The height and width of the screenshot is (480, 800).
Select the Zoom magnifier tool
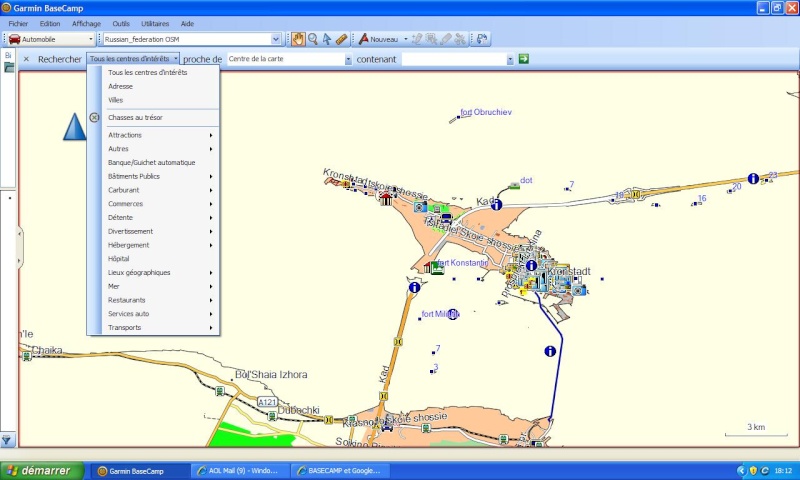pos(313,39)
